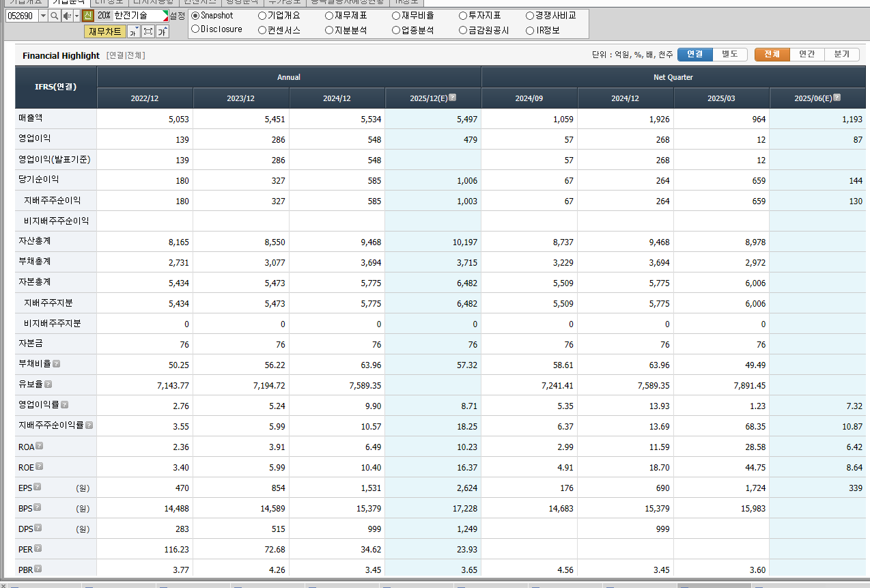Click the Financial Highlight heading
Viewport: 870px width, 588px height.
click(61, 55)
